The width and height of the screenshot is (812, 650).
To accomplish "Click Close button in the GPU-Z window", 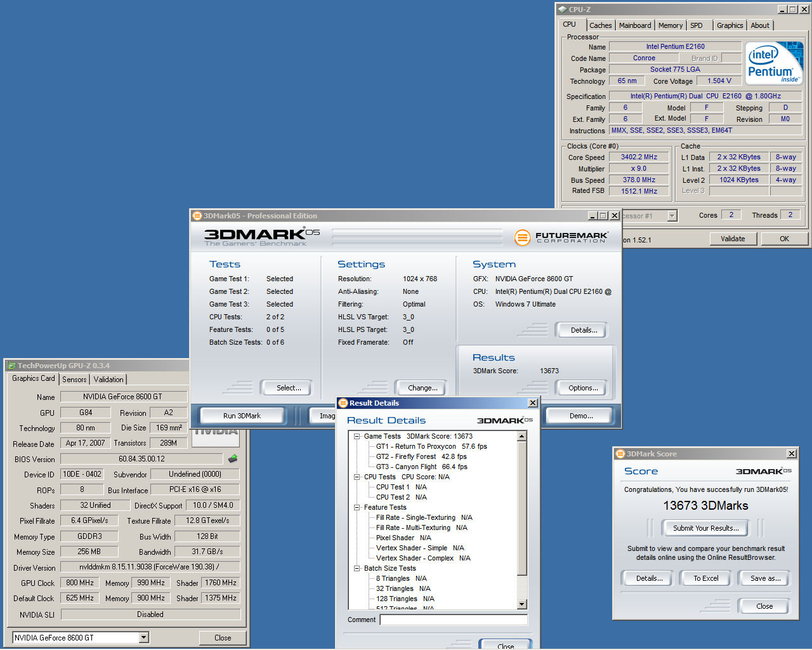I will 223,638.
